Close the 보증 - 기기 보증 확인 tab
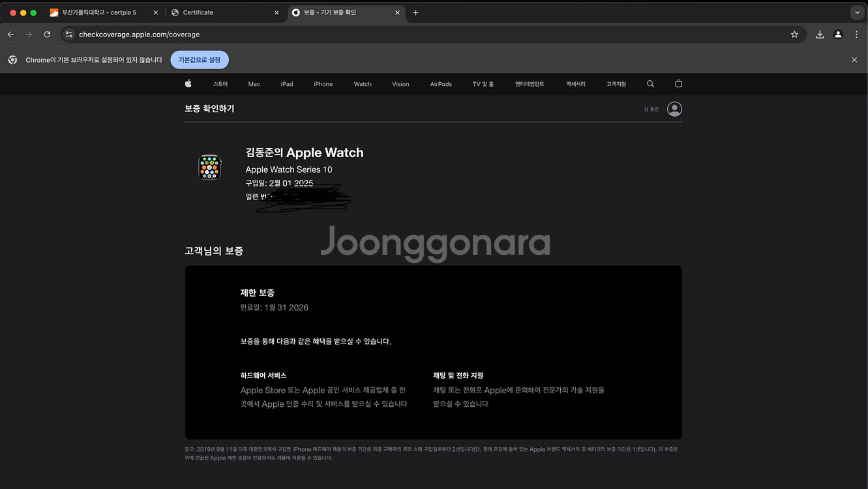The width and height of the screenshot is (868, 489). pos(397,12)
